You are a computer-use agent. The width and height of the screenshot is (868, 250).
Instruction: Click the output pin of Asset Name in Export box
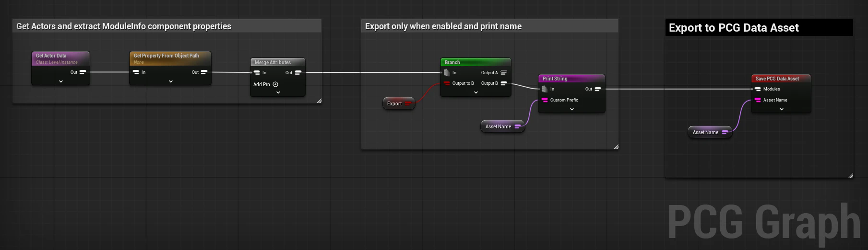(725, 132)
